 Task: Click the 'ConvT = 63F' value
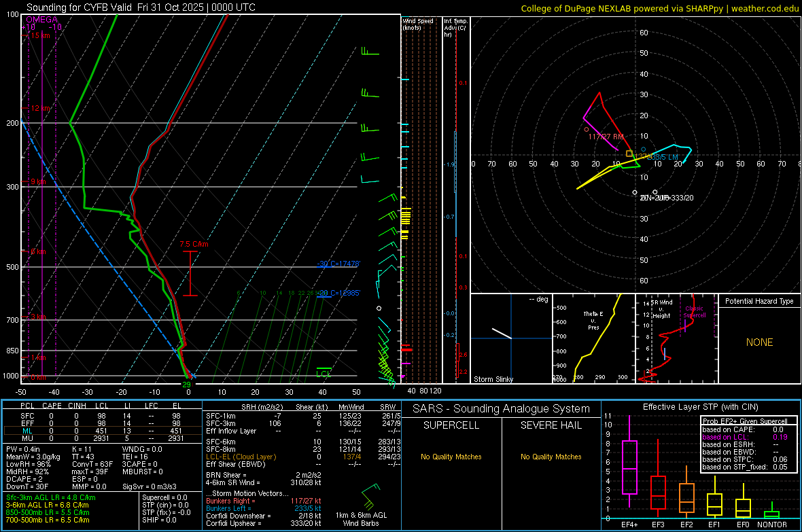coord(92,464)
